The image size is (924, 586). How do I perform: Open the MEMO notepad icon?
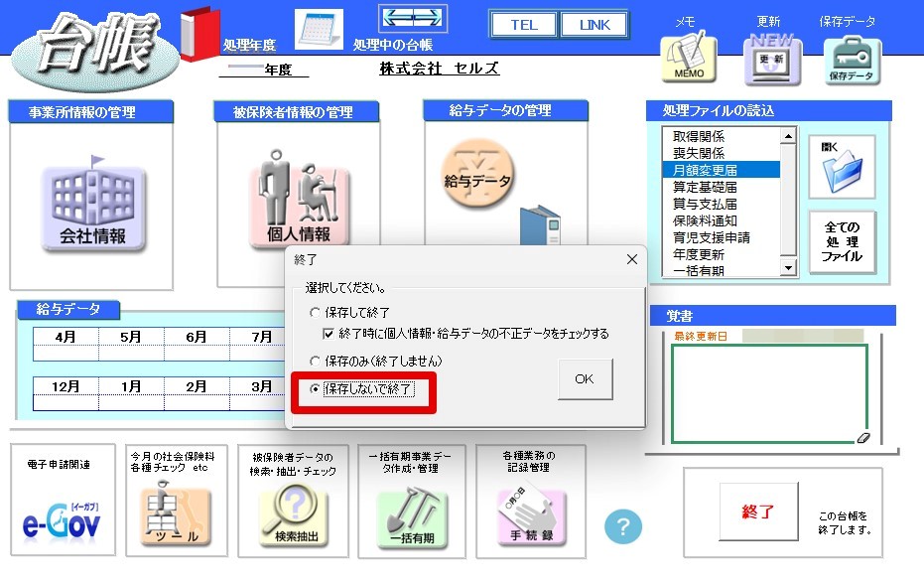coord(689,58)
